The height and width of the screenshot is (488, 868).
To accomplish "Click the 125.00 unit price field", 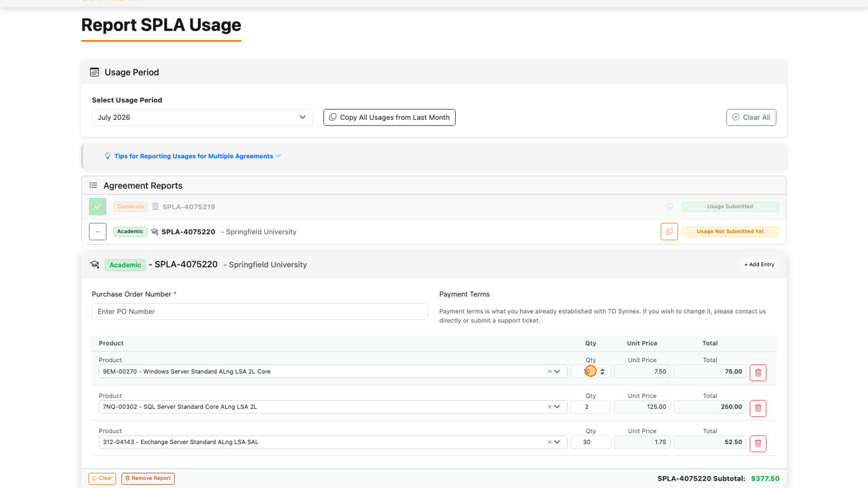I will pos(642,407).
